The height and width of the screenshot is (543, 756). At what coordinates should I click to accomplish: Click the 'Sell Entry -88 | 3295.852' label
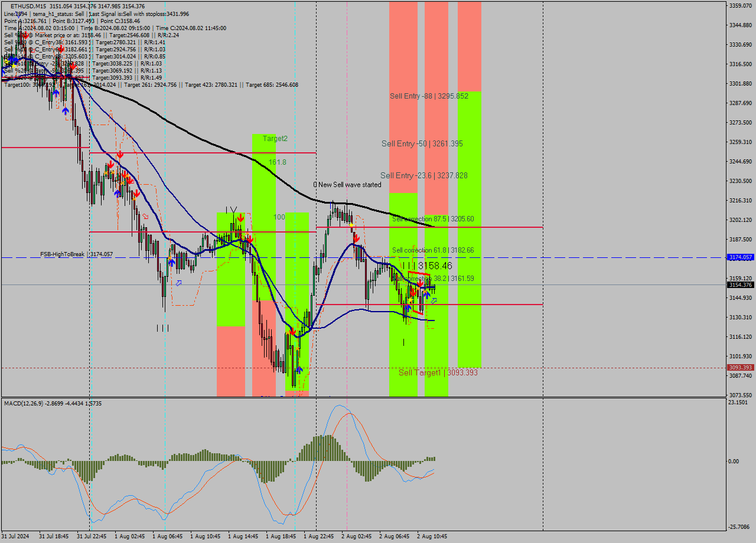point(429,96)
